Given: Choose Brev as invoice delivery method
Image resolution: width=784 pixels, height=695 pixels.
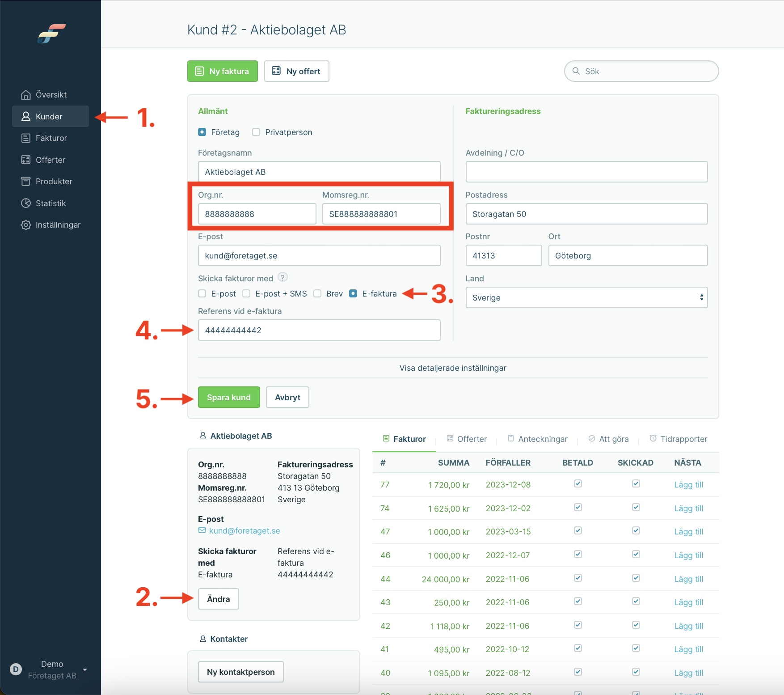Looking at the screenshot, I should coord(317,293).
